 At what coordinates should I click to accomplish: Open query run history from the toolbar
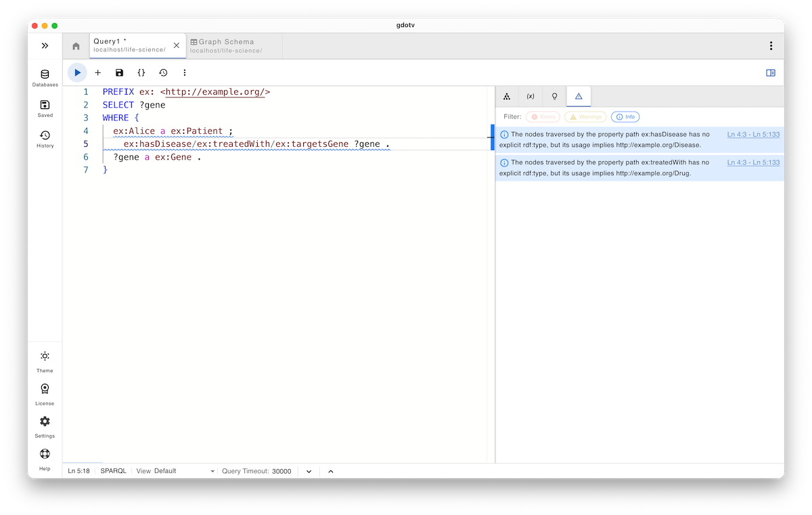163,72
